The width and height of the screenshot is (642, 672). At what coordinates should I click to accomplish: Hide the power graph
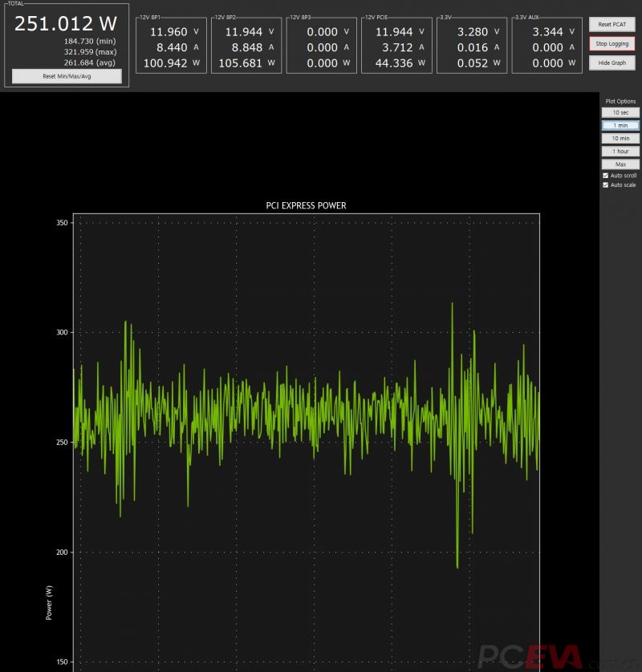(612, 63)
